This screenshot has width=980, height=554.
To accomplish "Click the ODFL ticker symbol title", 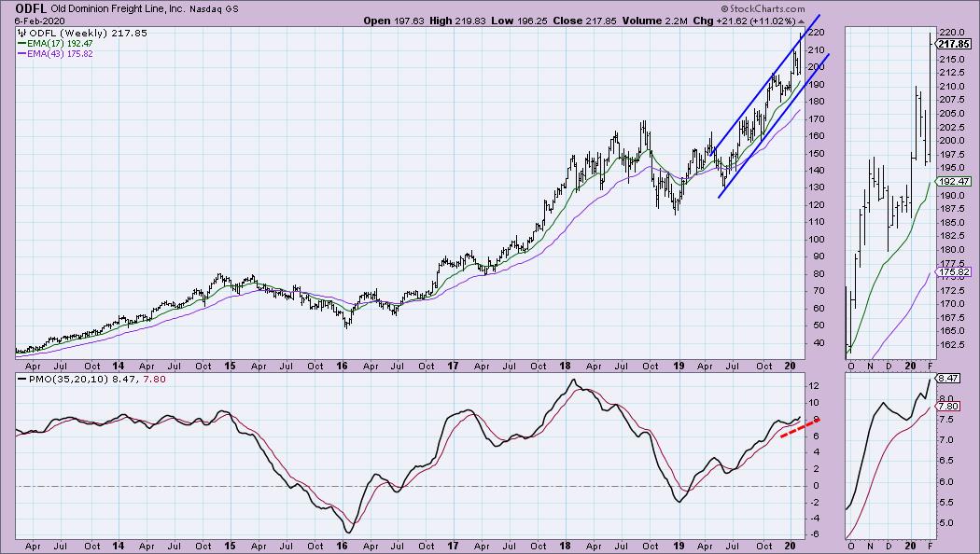I will click(31, 8).
